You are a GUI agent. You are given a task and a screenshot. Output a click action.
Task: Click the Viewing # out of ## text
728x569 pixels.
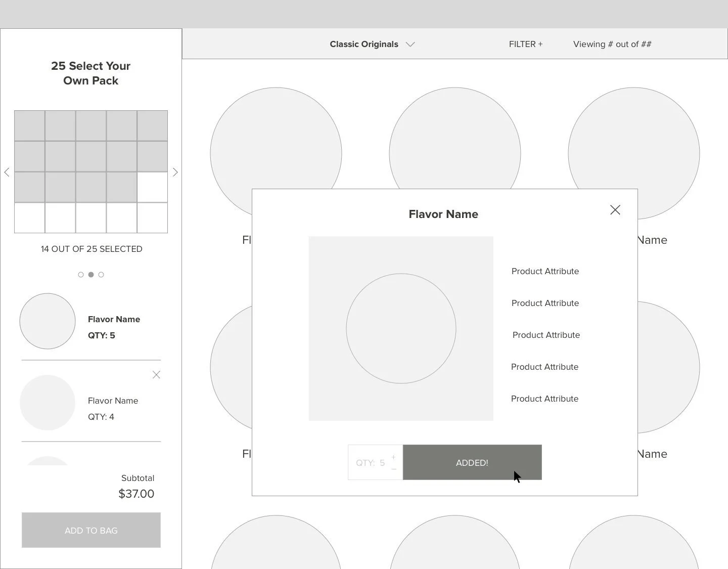point(612,44)
